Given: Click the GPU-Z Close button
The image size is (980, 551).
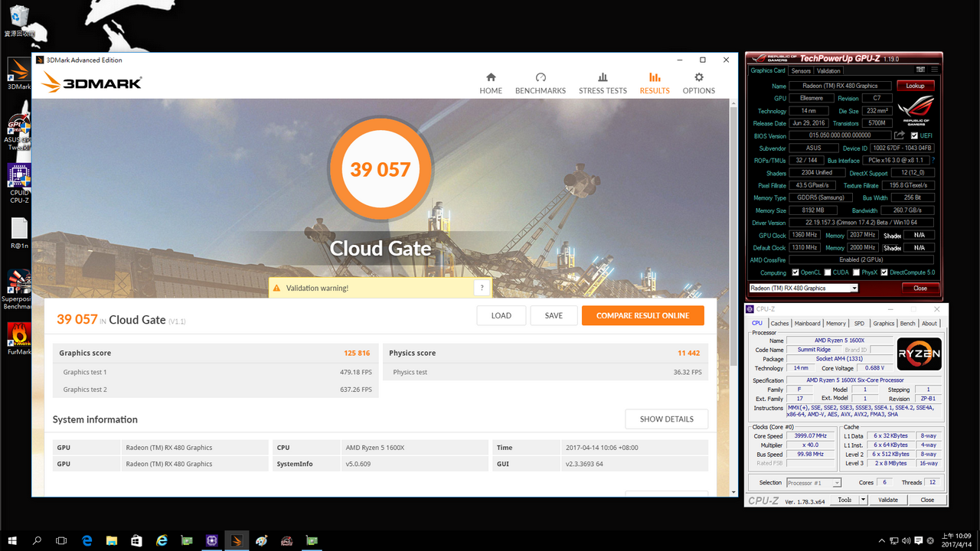Looking at the screenshot, I should click(x=920, y=289).
